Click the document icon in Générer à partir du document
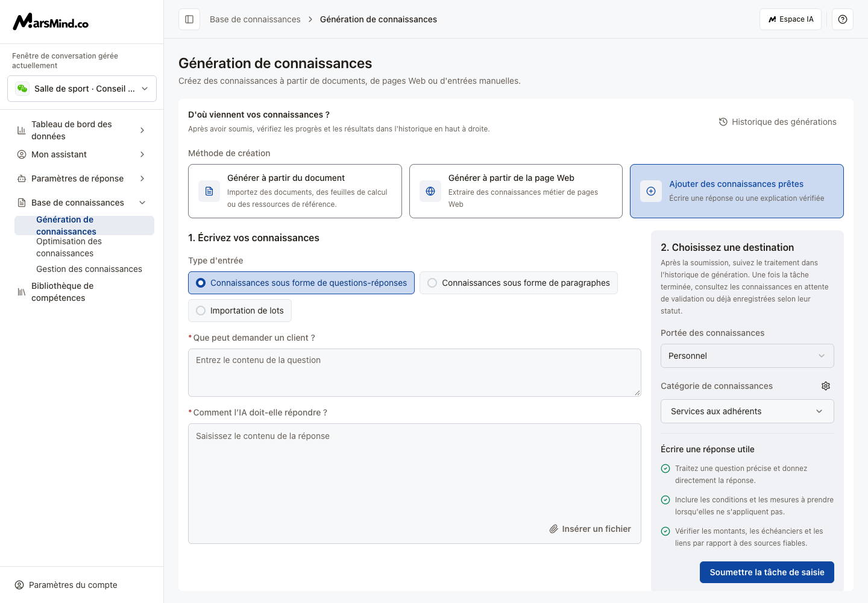Image resolution: width=868 pixels, height=603 pixels. (209, 191)
